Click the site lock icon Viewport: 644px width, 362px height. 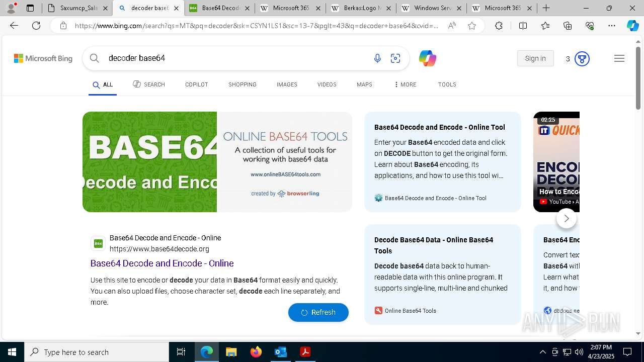pos(63,26)
